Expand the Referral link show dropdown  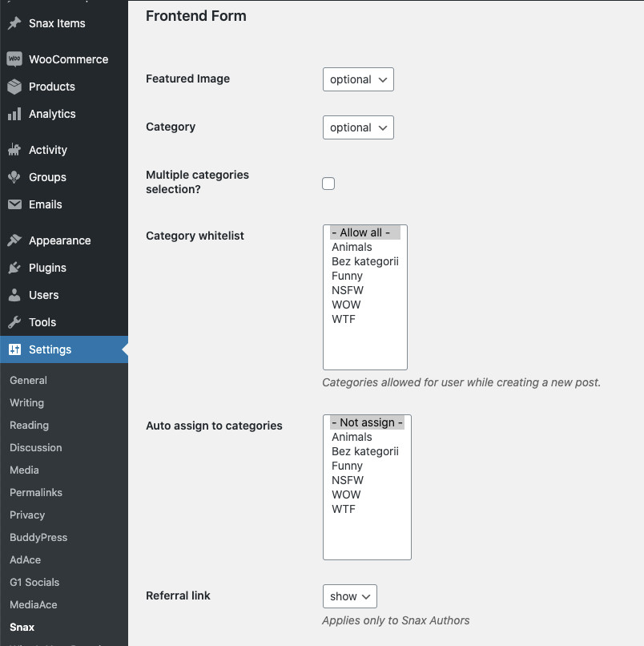coord(350,596)
